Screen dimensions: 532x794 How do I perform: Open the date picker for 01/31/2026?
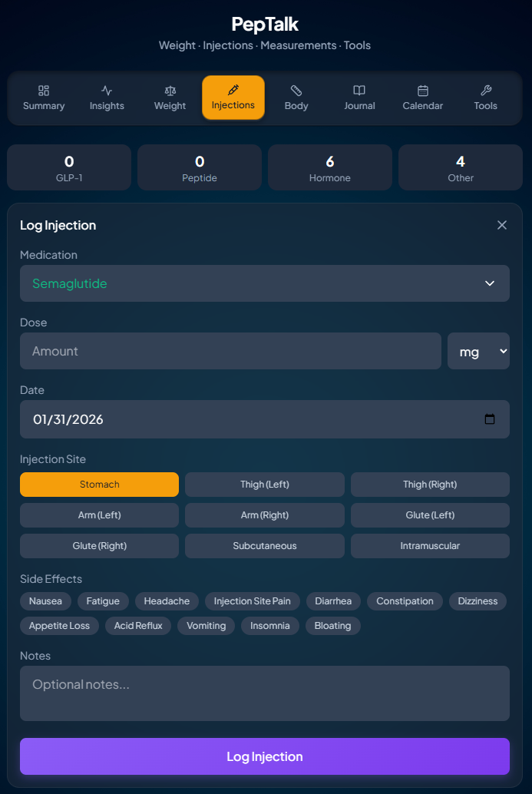coord(490,419)
